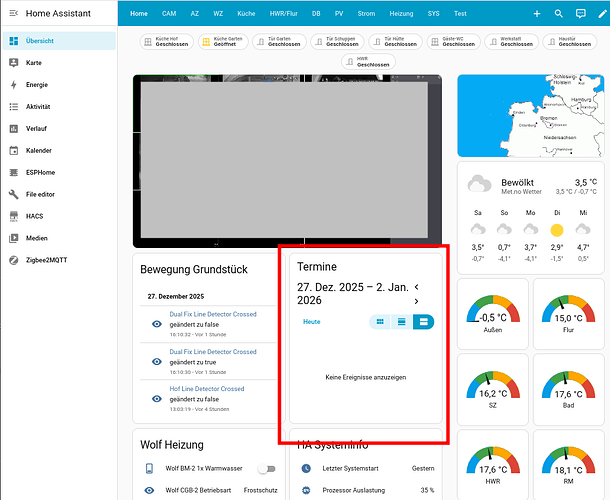Open HACS store
The width and height of the screenshot is (610, 500).
pyautogui.click(x=59, y=216)
